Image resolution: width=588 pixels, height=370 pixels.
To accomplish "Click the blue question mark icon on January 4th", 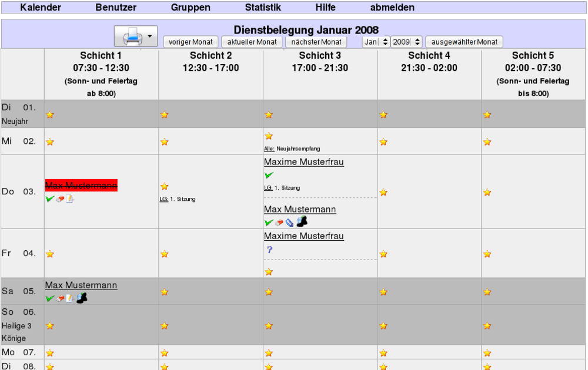I will [x=269, y=250].
